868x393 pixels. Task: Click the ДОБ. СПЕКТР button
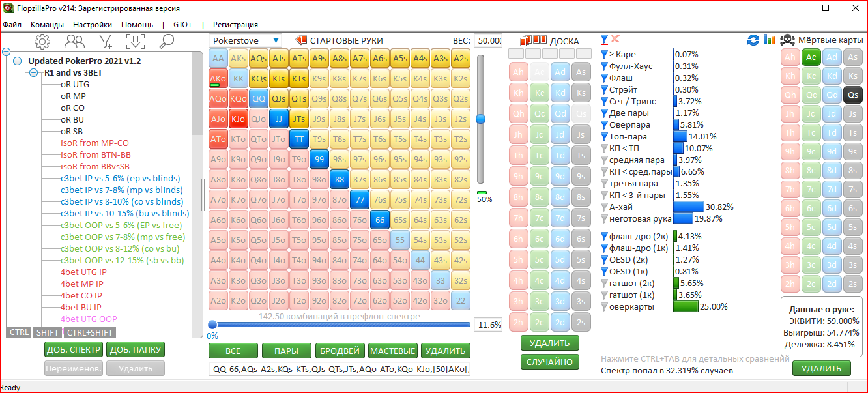pos(74,350)
